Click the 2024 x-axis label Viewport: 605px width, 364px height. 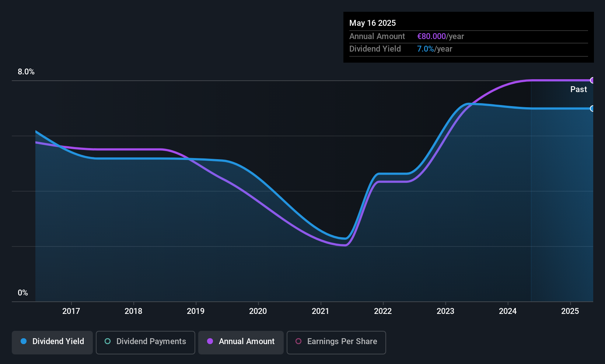[508, 311]
